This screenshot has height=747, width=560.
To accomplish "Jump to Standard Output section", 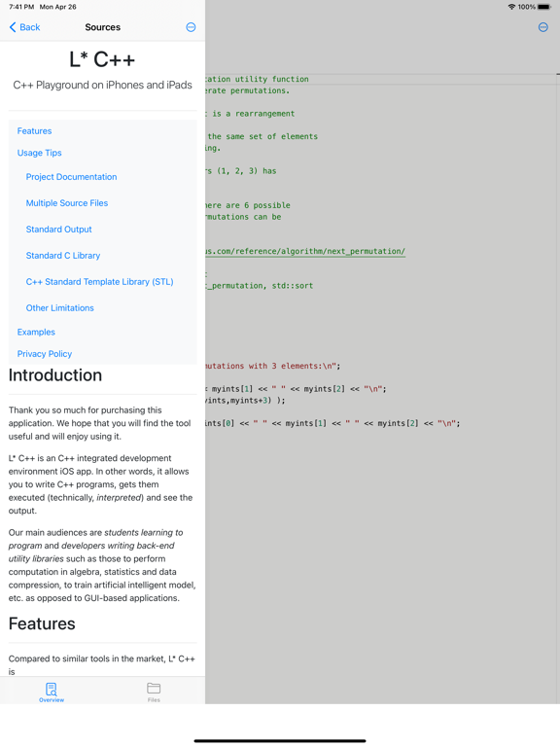I will (x=58, y=230).
